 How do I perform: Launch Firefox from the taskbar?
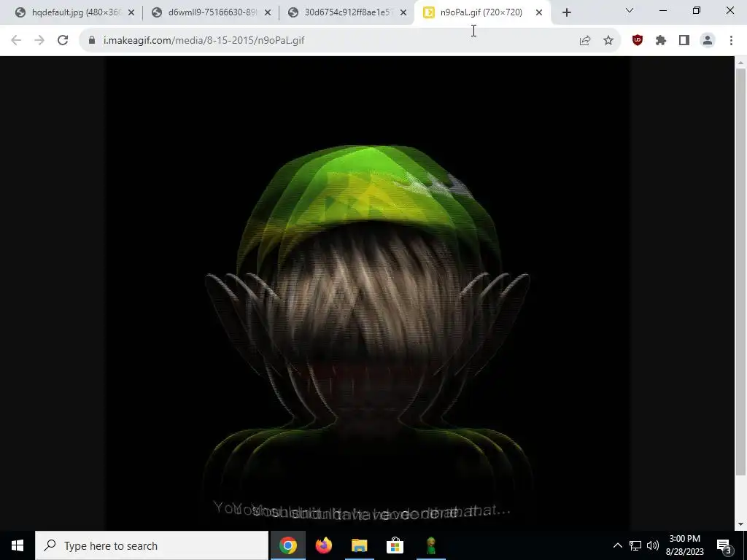click(x=323, y=545)
